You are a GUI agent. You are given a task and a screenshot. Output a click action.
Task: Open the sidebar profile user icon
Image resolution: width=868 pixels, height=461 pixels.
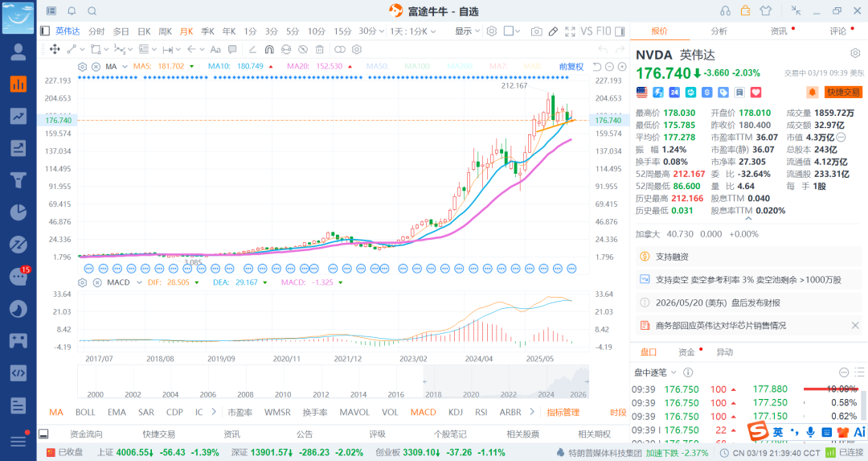[18, 52]
